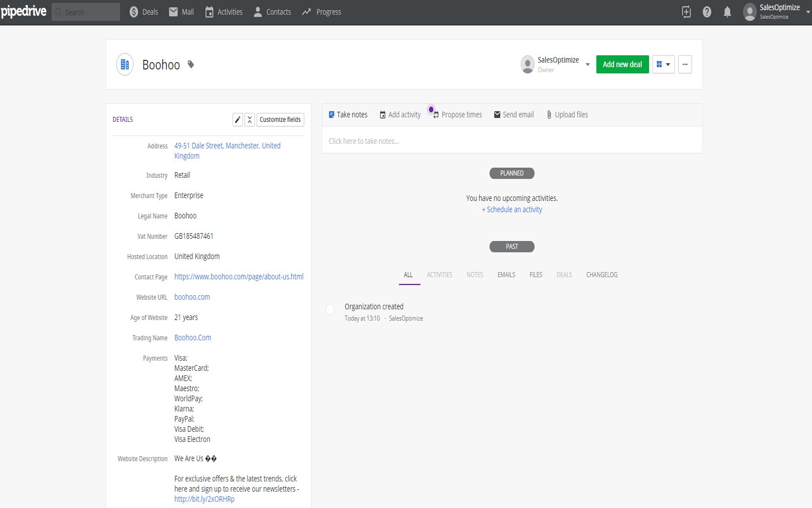This screenshot has width=812, height=508.
Task: Click the SalesOptimize user avatar in top bar
Action: (x=749, y=12)
